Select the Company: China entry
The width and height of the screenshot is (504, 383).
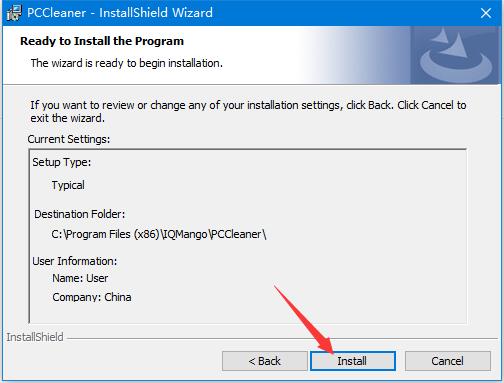point(92,297)
